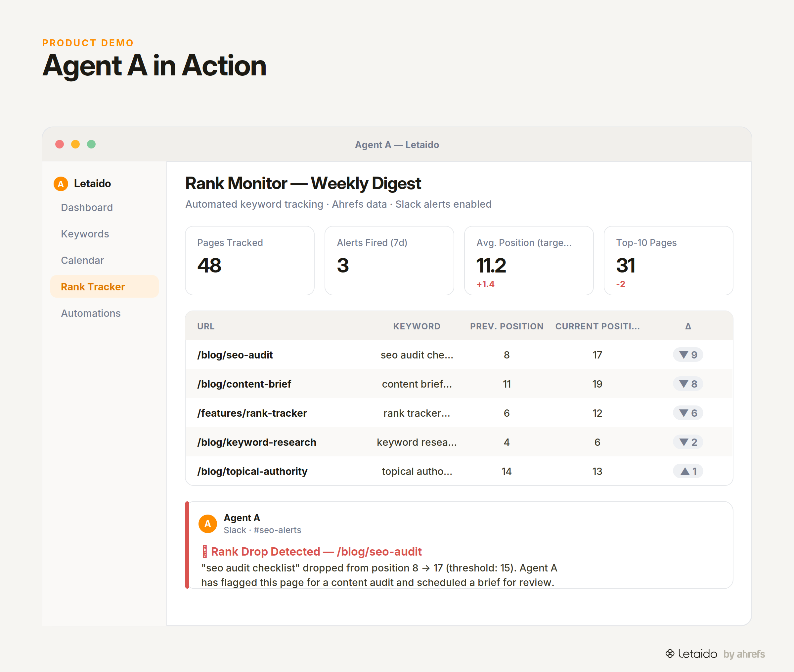This screenshot has height=672, width=794.
Task: Click the down-8 delta badge for content-brief
Action: point(688,384)
